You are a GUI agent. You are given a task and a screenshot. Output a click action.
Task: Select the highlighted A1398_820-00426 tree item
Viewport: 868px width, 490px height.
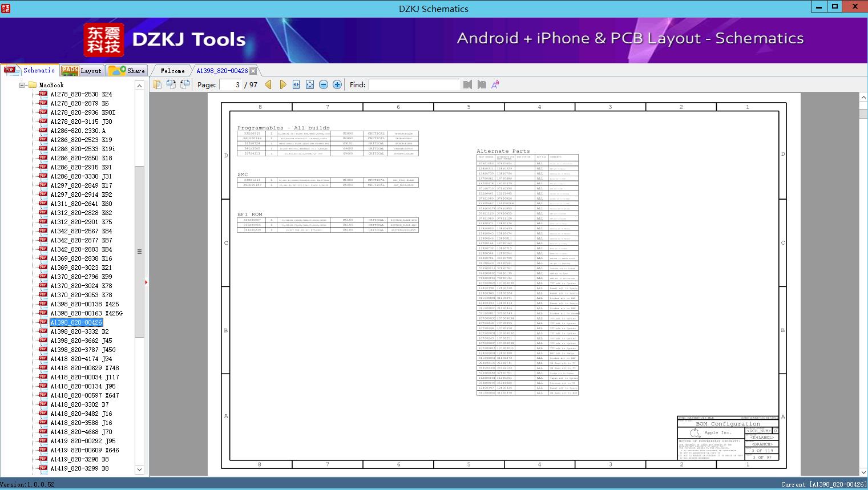pos(76,322)
